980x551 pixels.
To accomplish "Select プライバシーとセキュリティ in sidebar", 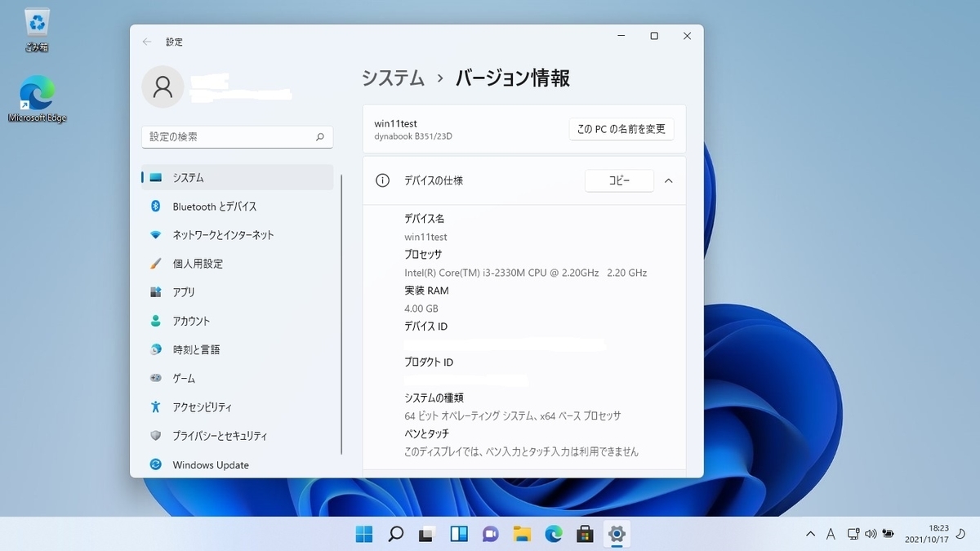I will [x=238, y=436].
